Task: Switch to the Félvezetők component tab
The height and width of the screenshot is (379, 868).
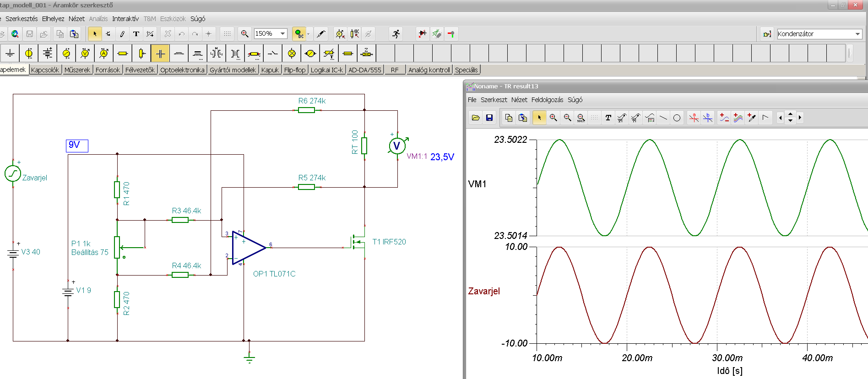Action: (x=140, y=70)
